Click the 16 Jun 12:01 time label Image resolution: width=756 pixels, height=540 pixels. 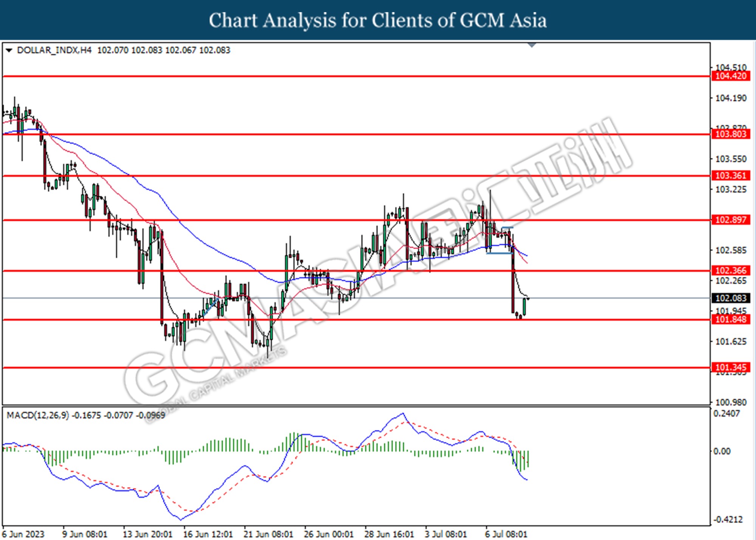click(x=208, y=534)
